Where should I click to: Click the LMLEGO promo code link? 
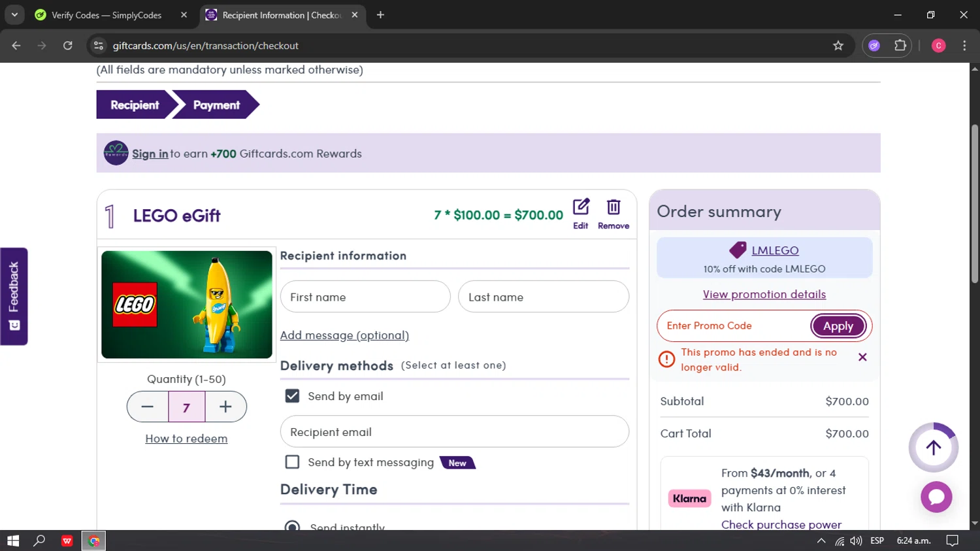(x=775, y=250)
